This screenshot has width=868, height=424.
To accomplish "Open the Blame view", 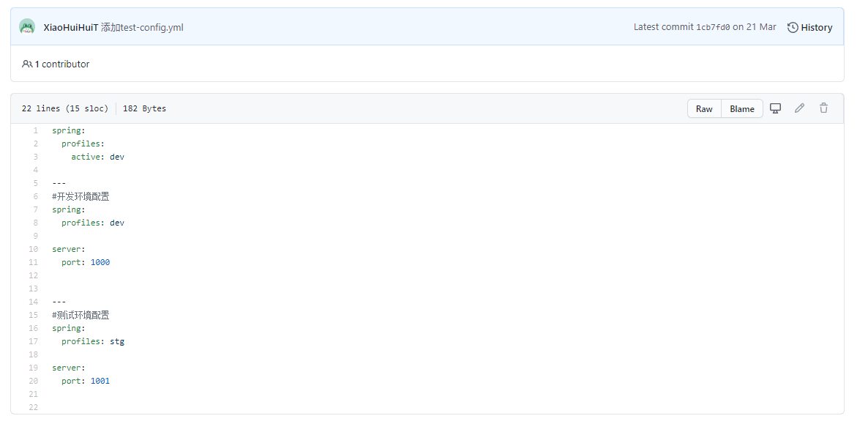I will (x=742, y=108).
